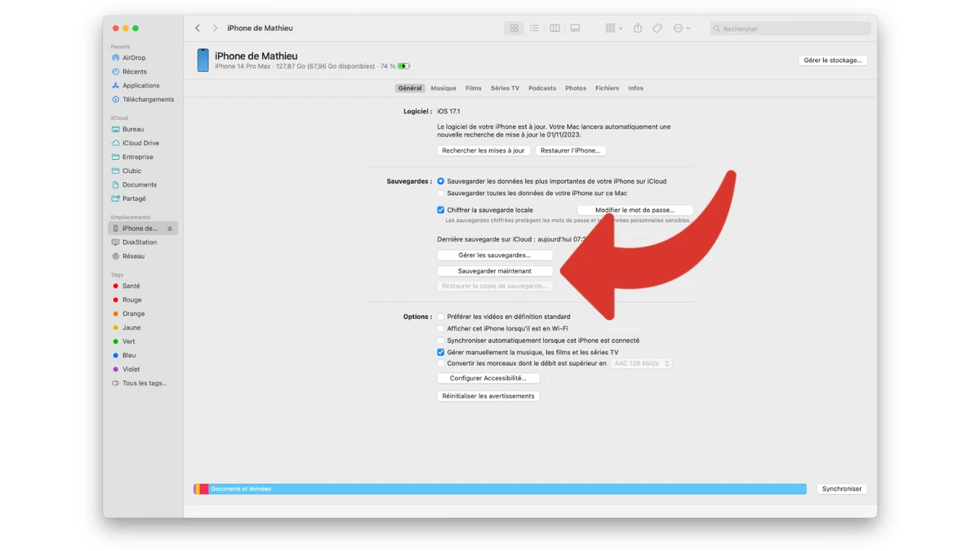Enable Afficher cet iPhone lorsqu'il est en Wi-Fi

point(441,328)
